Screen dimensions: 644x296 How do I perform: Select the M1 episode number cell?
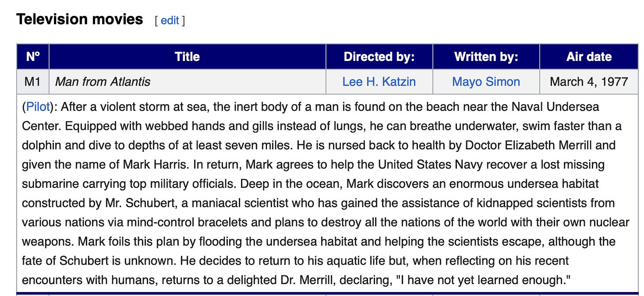[33, 82]
